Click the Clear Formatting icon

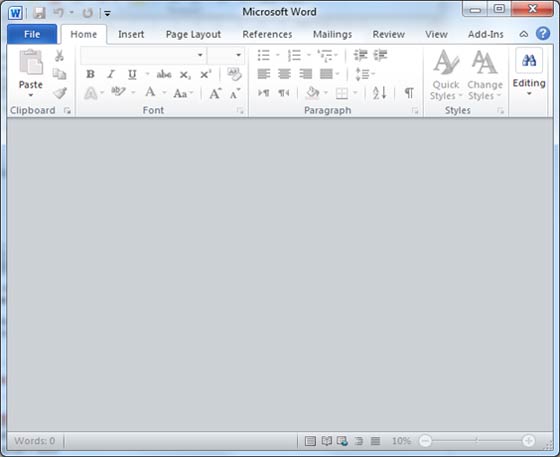[234, 74]
